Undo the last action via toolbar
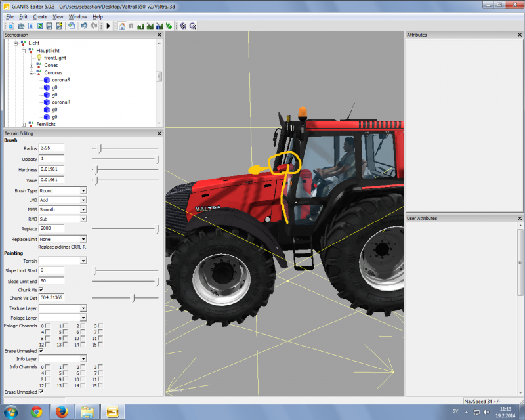Viewport: 525px width, 420px height. click(84, 26)
